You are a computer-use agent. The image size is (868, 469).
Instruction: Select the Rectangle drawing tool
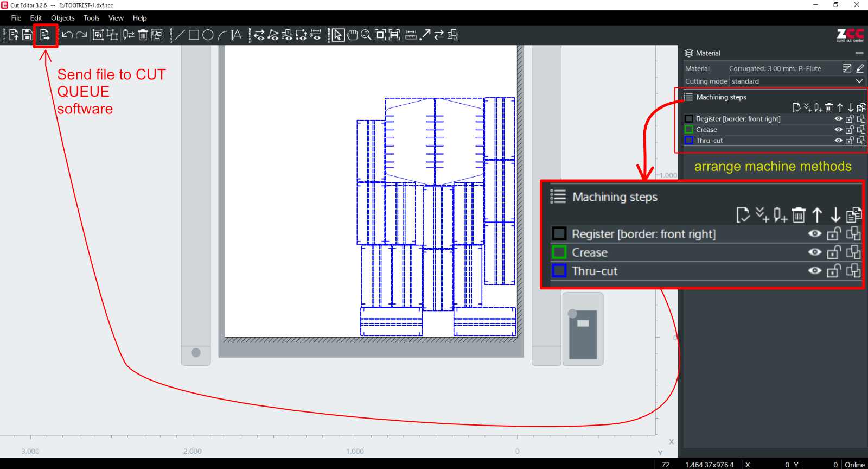(x=194, y=35)
